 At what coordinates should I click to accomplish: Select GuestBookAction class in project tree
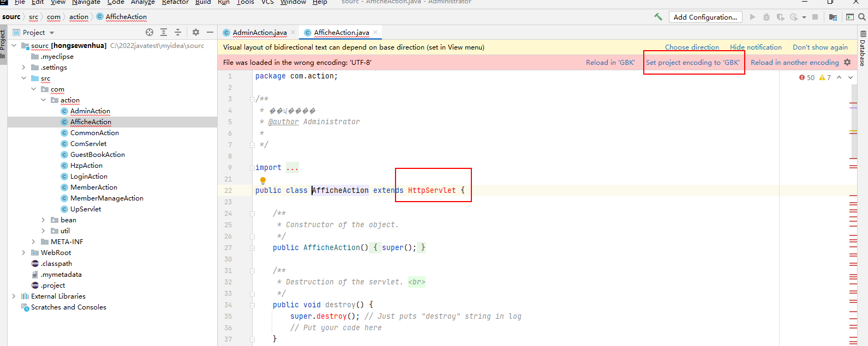98,154
